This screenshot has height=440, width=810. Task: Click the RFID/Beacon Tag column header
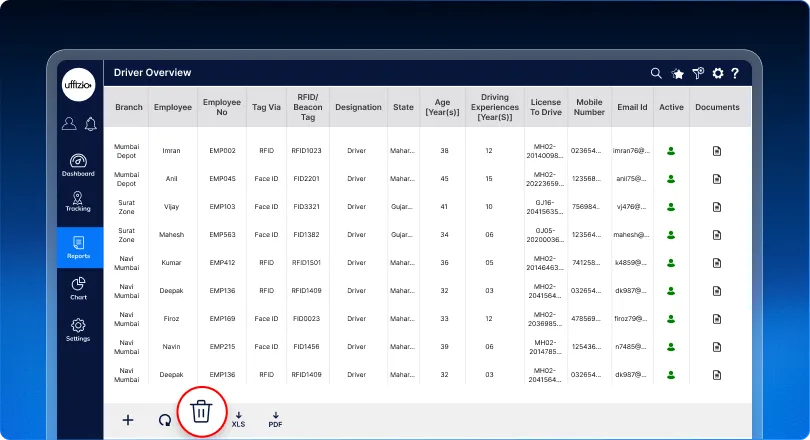(x=308, y=107)
